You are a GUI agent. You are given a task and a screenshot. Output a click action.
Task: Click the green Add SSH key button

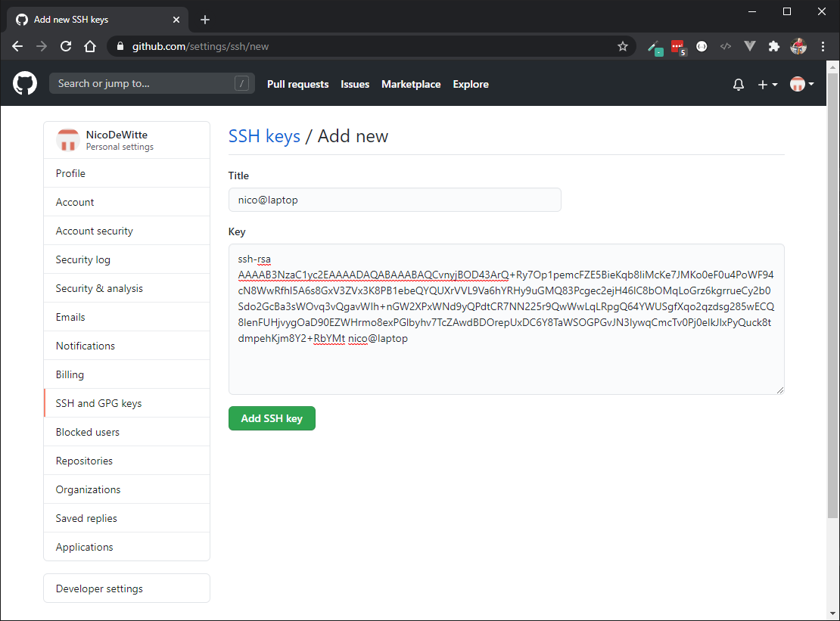[272, 418]
